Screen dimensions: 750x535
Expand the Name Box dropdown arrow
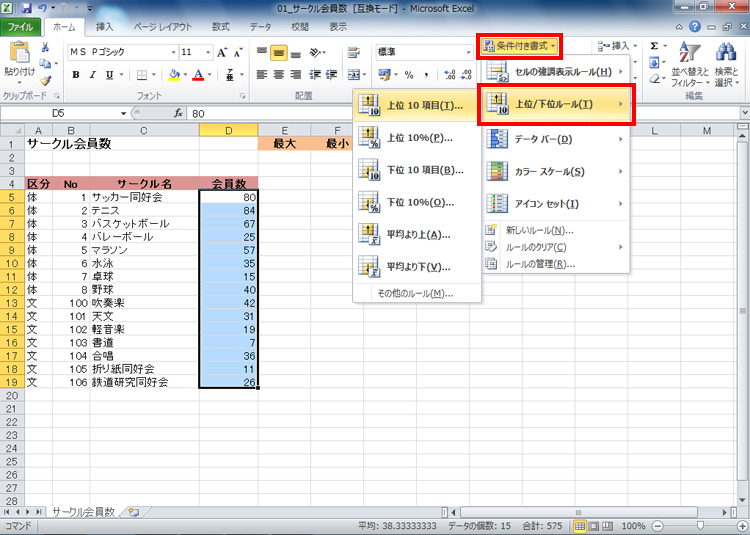pos(123,113)
